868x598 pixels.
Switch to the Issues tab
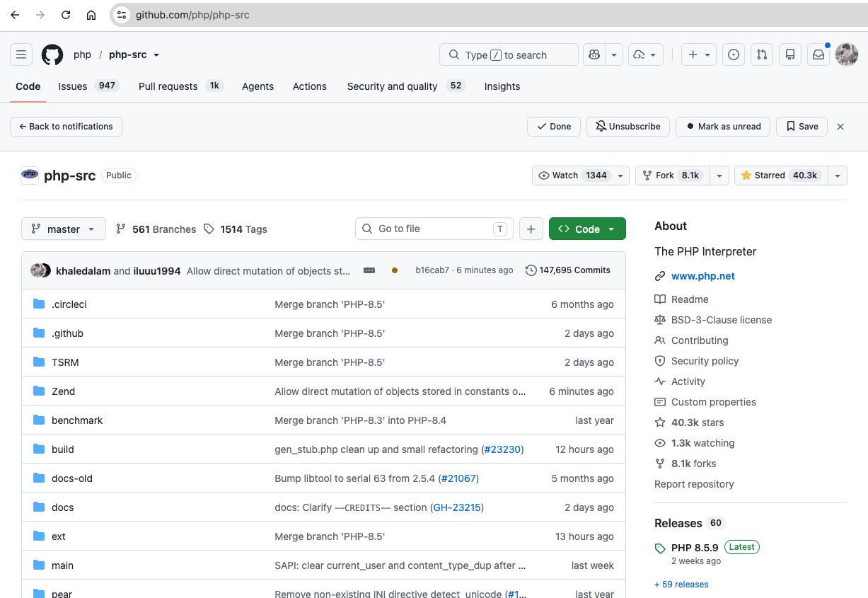(x=88, y=86)
